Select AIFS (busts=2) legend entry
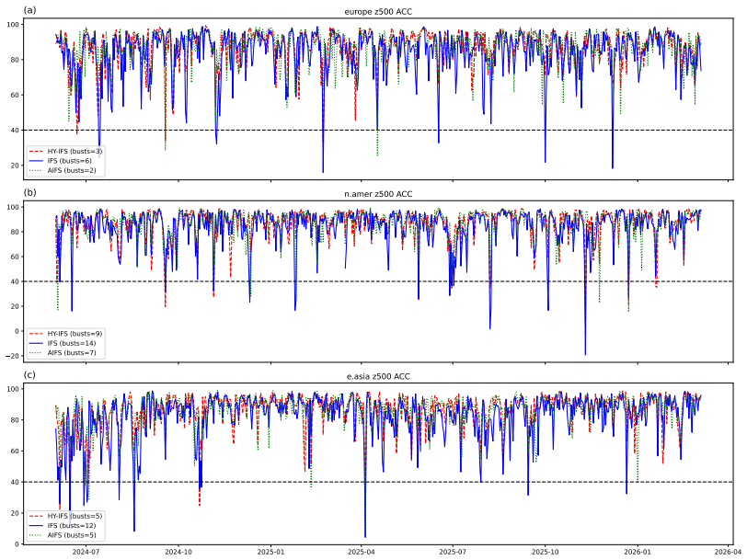 63,170
